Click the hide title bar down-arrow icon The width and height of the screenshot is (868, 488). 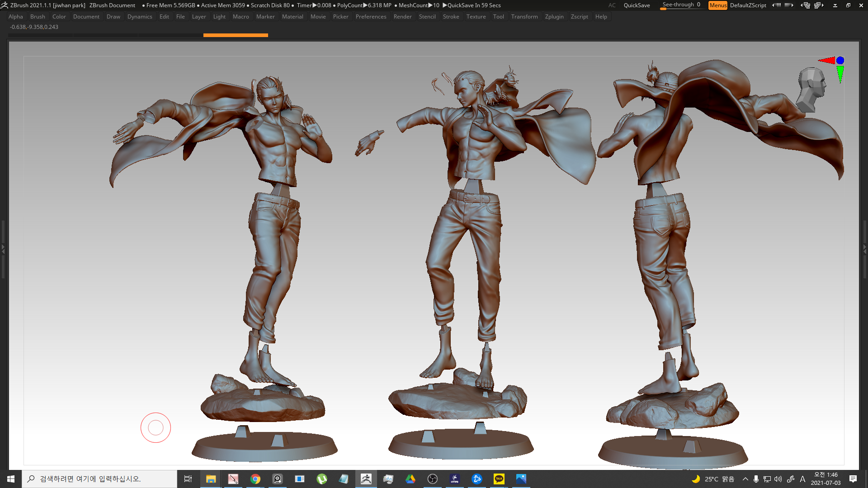click(835, 5)
